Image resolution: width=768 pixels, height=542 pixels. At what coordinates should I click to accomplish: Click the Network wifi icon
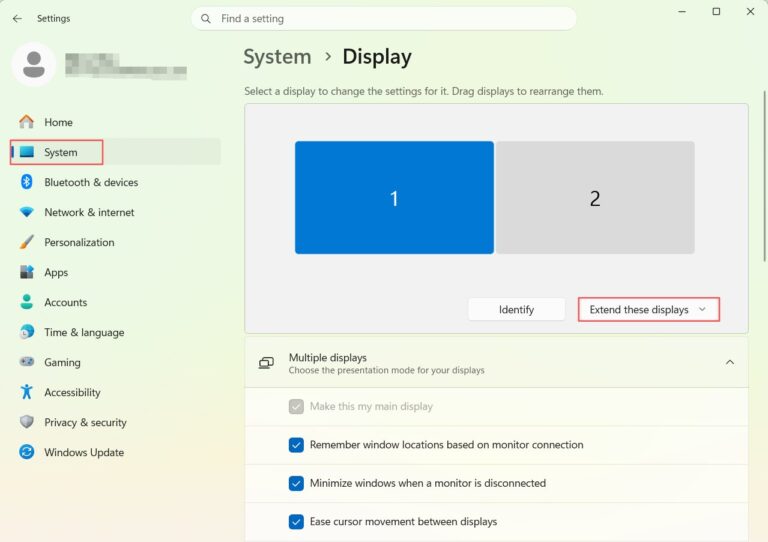(26, 212)
